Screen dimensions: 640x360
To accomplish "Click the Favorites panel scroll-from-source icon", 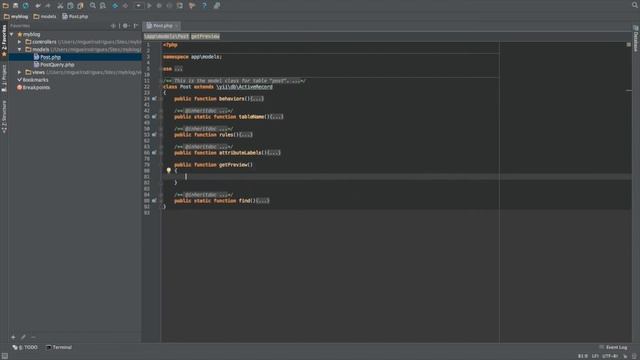I will [x=113, y=26].
